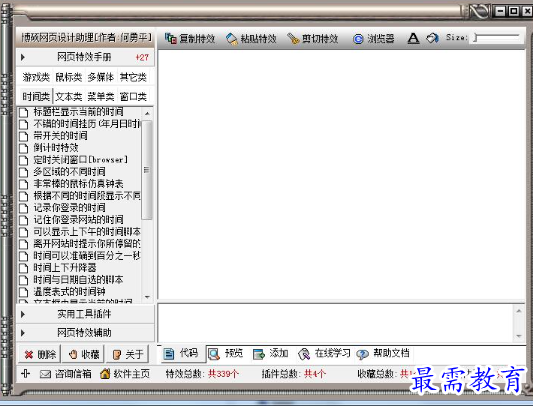This screenshot has height=411, width=533.
Task: Open the 浏览器 browser icon
Action: click(x=358, y=39)
